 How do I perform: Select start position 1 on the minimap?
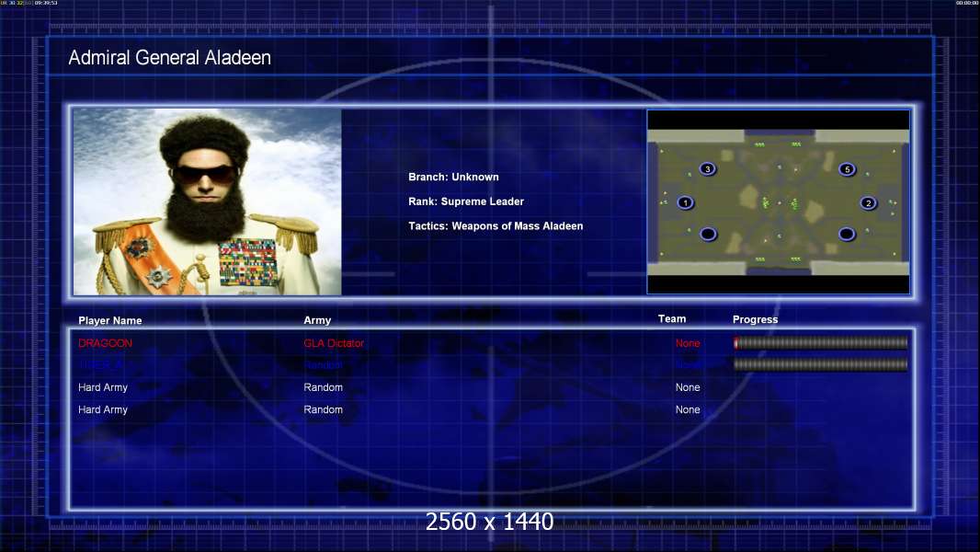686,202
